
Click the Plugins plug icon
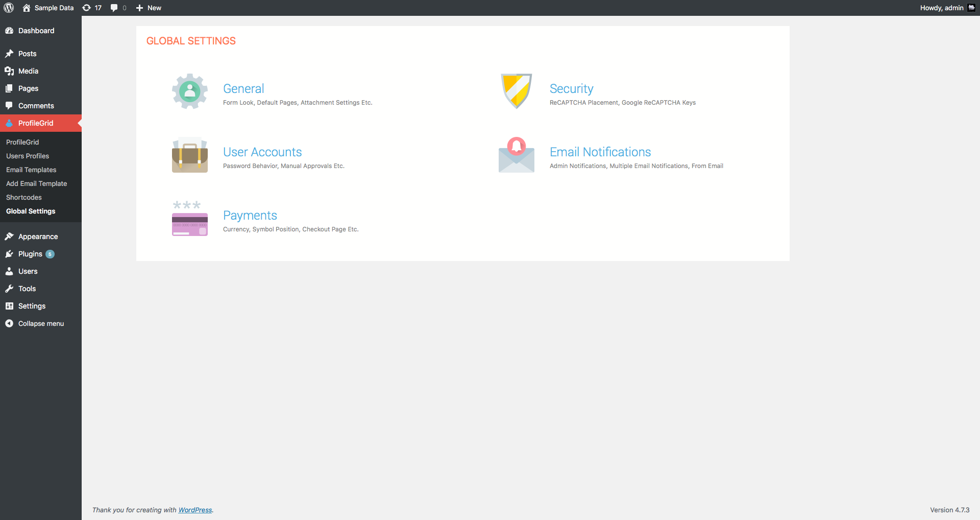point(9,254)
